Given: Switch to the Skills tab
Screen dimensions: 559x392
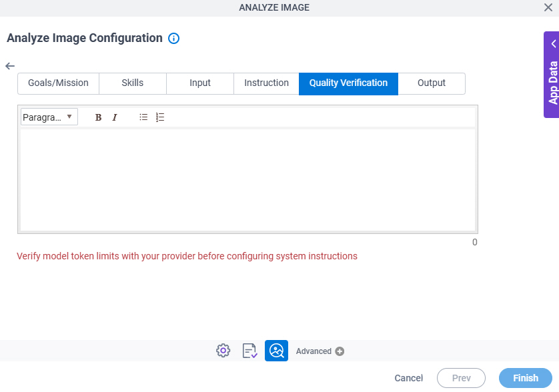Looking at the screenshot, I should (133, 83).
